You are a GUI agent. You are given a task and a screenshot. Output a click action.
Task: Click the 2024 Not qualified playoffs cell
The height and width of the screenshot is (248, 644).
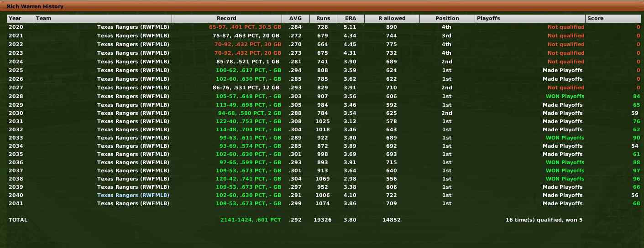point(566,62)
